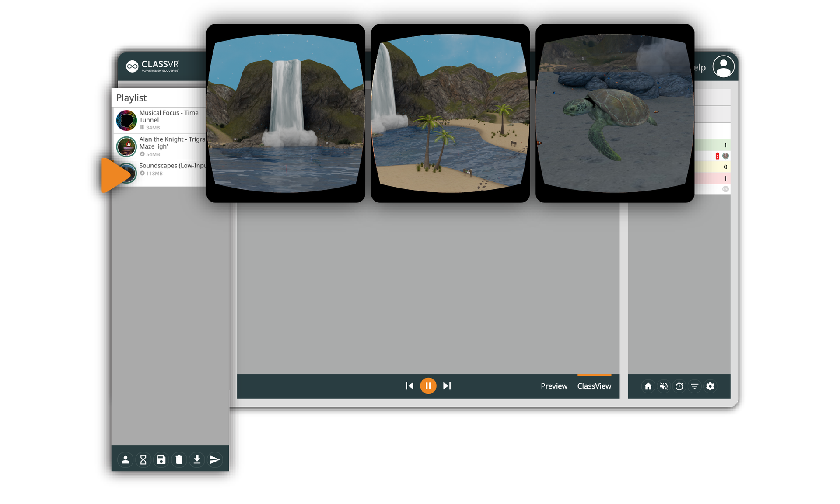Screen dimensions: 840x504
Task: Pause playback with the orange pause button
Action: [x=428, y=386]
